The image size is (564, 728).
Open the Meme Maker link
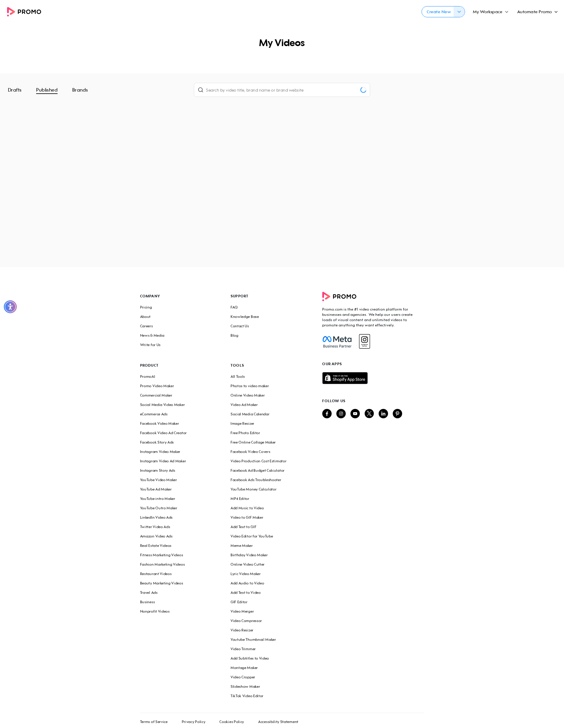(241, 546)
